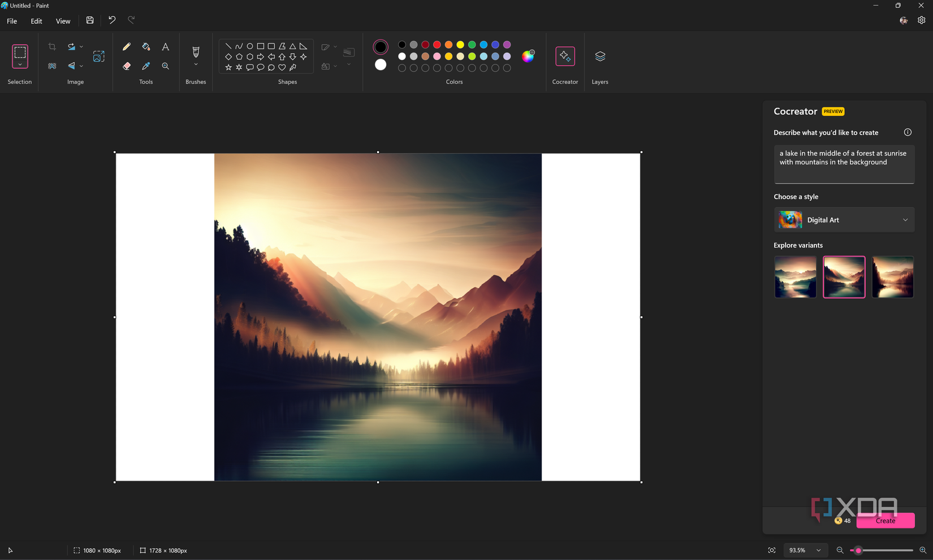Image resolution: width=933 pixels, height=560 pixels.
Task: Pick the red color swatch
Action: click(x=437, y=45)
